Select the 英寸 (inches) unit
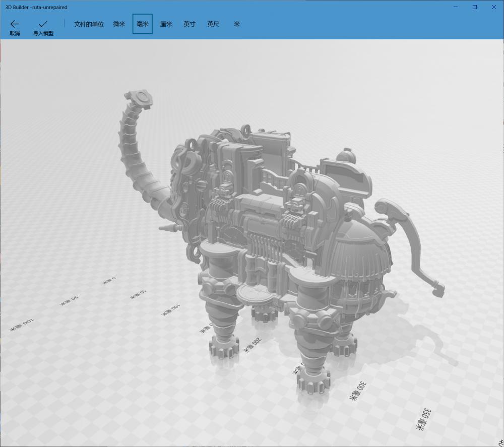The image size is (504, 447). point(190,24)
